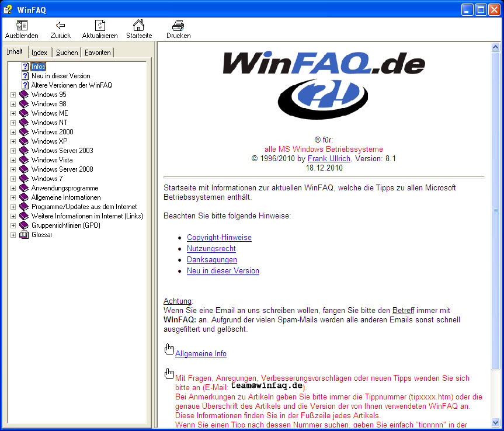Click the Glossar open-book icon

(x=24, y=235)
